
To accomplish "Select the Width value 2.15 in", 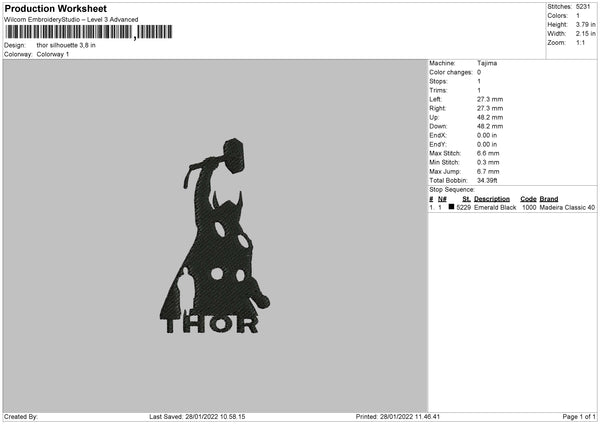I will click(585, 34).
